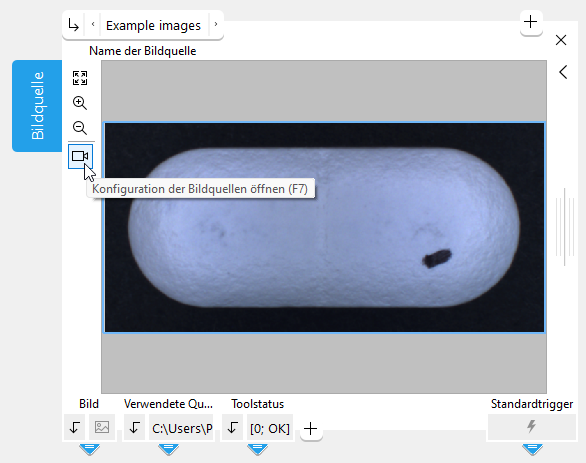
Task: Open the Bildquelle side tab
Action: [37, 106]
